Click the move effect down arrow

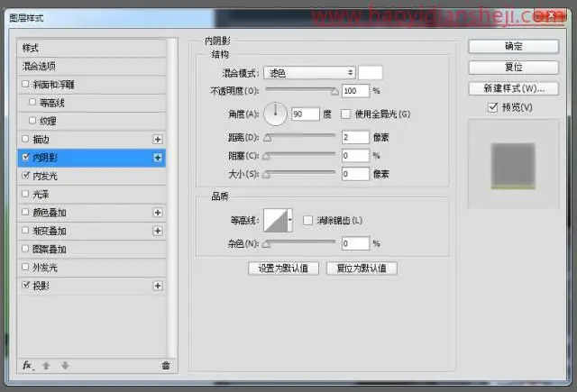point(65,366)
